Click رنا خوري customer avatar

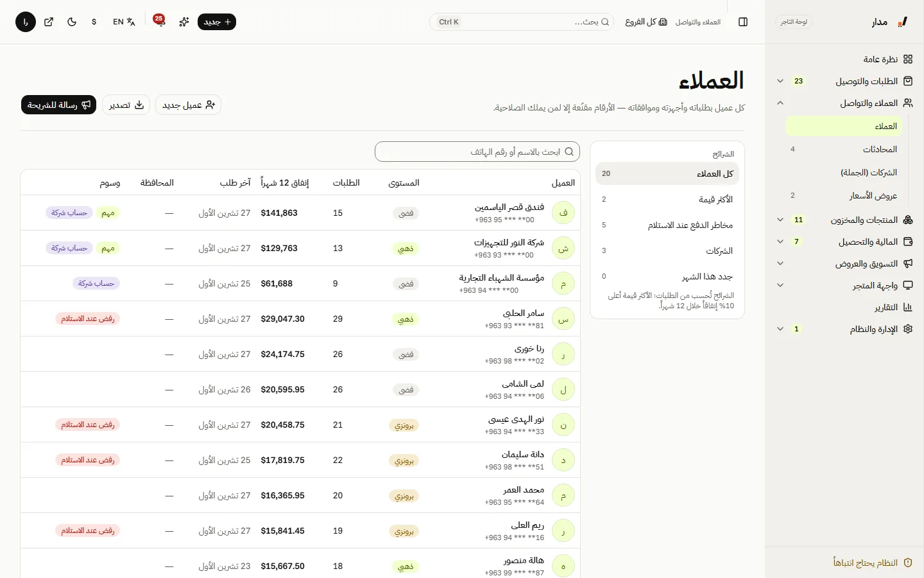pyautogui.click(x=563, y=354)
